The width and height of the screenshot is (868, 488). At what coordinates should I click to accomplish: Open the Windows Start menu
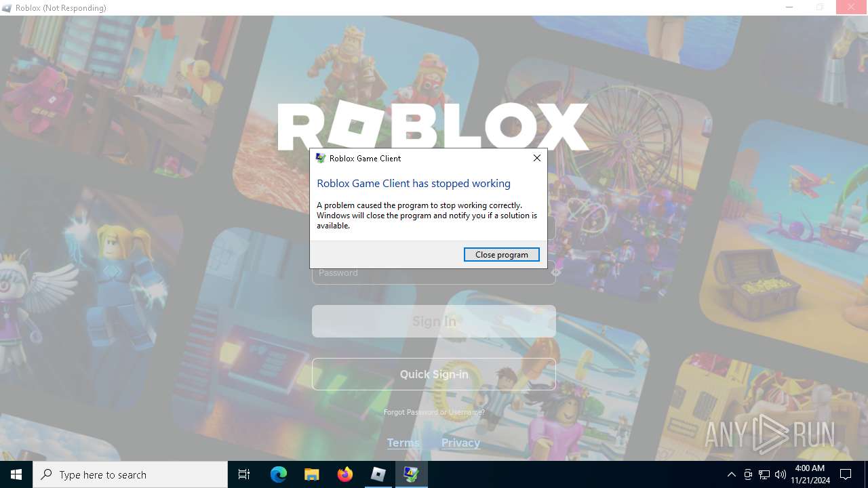pyautogui.click(x=16, y=474)
